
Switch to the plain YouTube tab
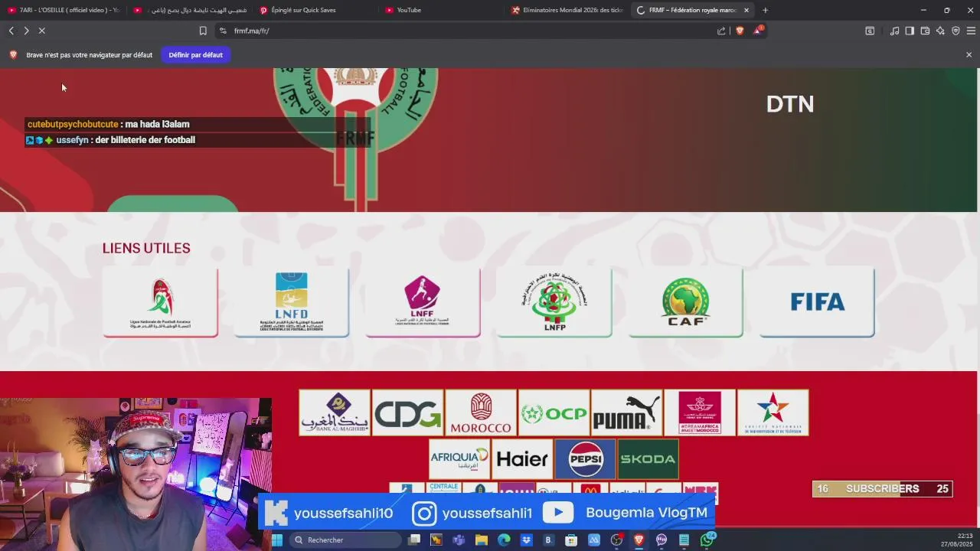441,10
